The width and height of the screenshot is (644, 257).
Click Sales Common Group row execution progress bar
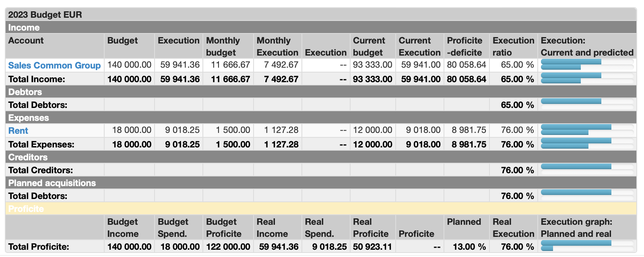[x=587, y=64]
